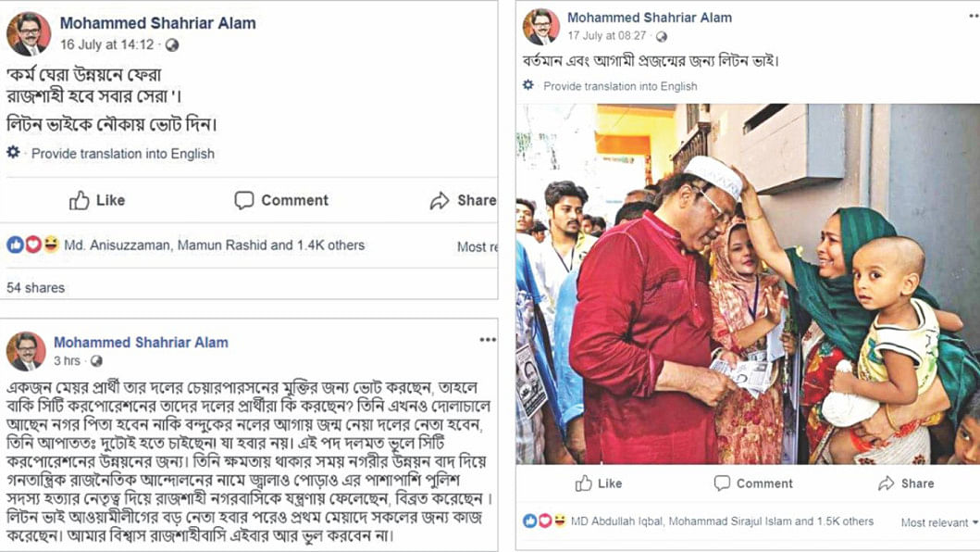This screenshot has height=552, width=980.
Task: Click the gear icon beside the translation link in the 16 July post
Action: point(13,153)
